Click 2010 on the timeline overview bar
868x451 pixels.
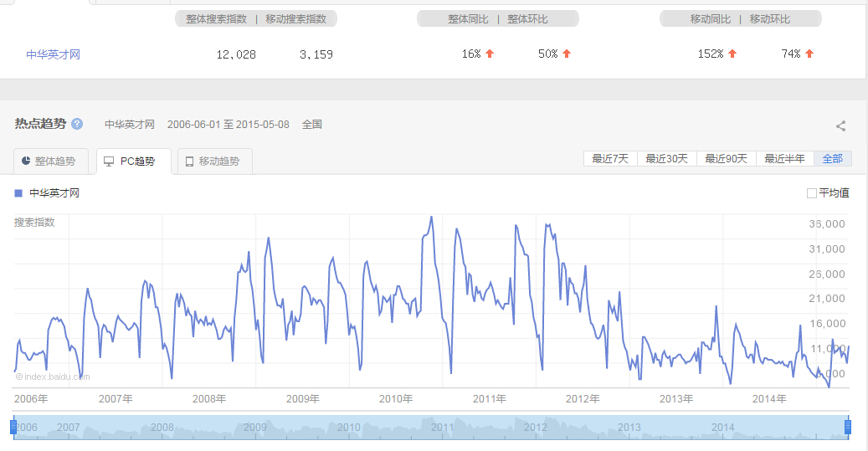pyautogui.click(x=349, y=428)
